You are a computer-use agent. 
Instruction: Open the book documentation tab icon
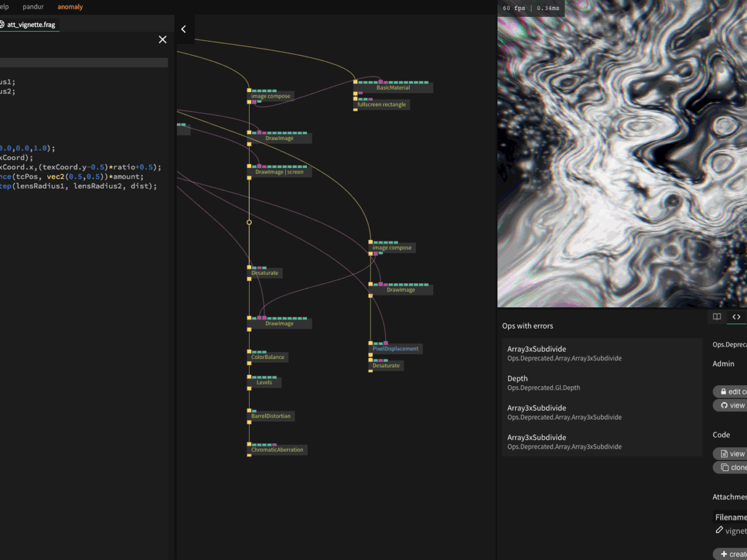pyautogui.click(x=717, y=317)
